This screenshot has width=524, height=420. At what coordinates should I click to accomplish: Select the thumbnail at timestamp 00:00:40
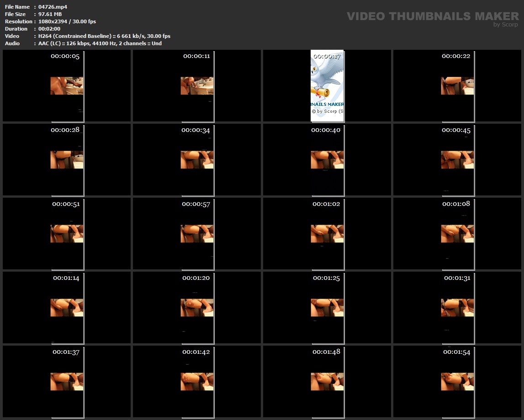coord(327,160)
